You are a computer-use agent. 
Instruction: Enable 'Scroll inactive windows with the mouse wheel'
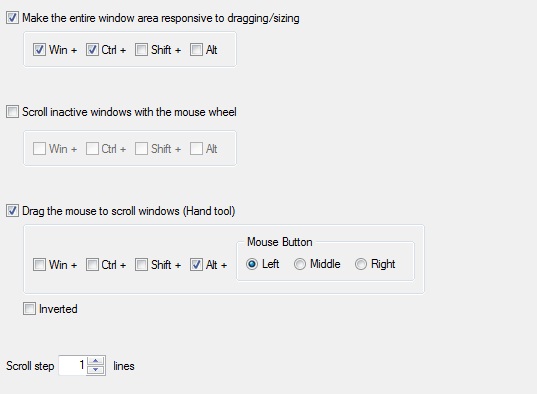12,112
